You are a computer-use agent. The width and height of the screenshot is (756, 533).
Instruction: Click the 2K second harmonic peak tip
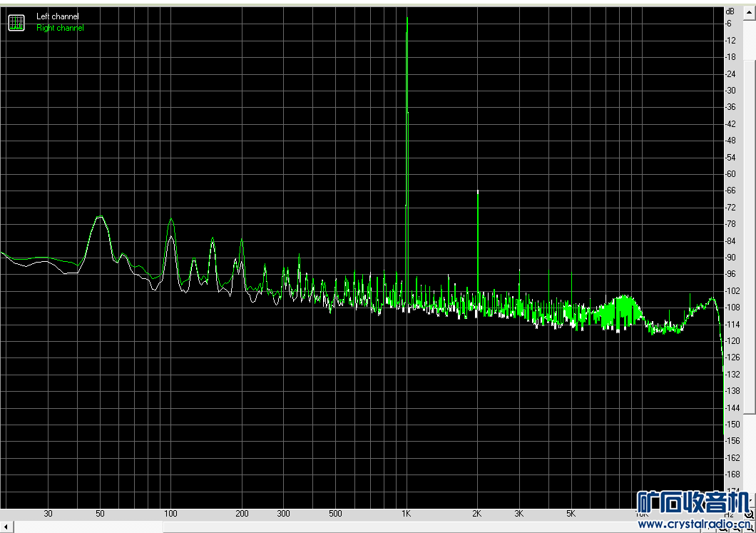pos(478,191)
